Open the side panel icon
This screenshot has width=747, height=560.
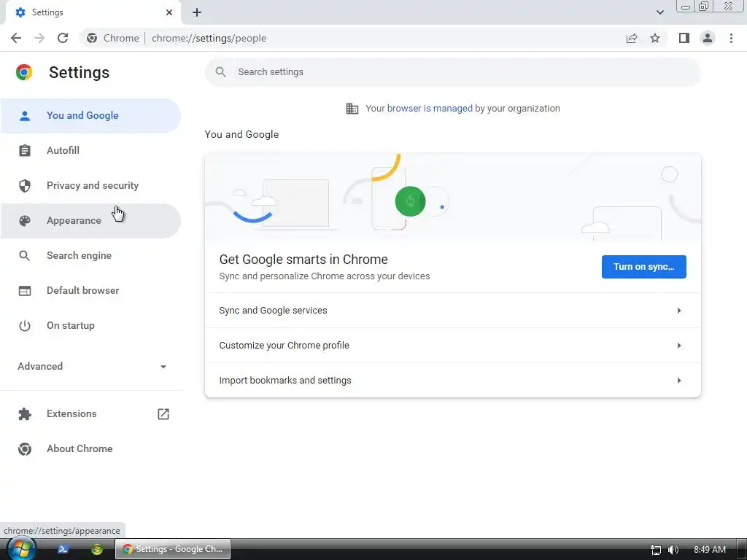(x=684, y=38)
